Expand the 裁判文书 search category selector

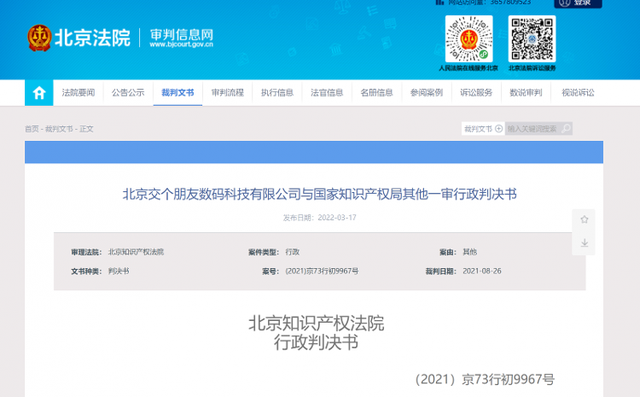coord(483,129)
